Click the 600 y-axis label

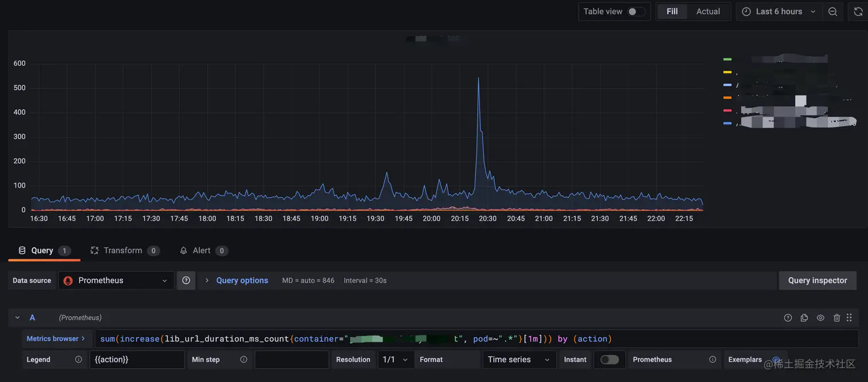(x=20, y=64)
